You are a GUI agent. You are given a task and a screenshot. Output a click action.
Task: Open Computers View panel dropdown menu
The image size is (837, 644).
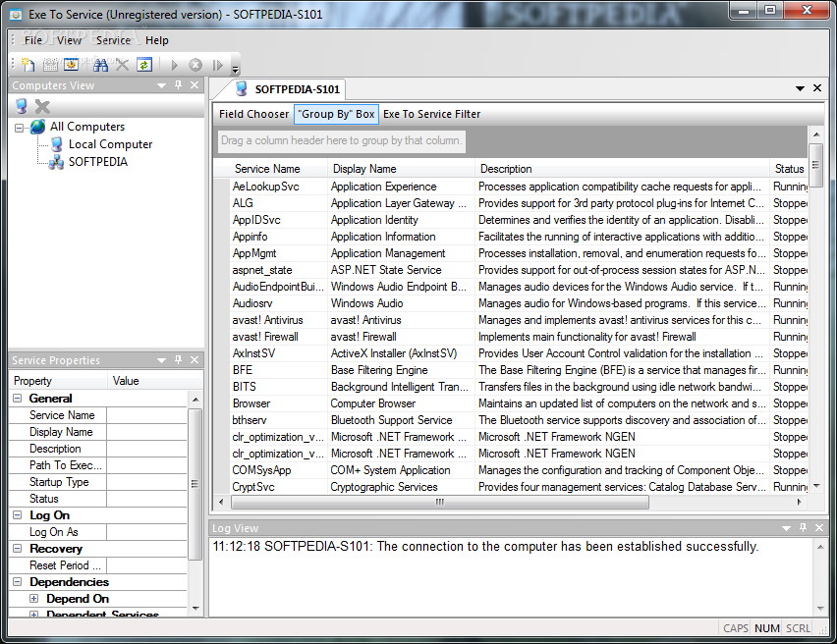click(x=162, y=85)
